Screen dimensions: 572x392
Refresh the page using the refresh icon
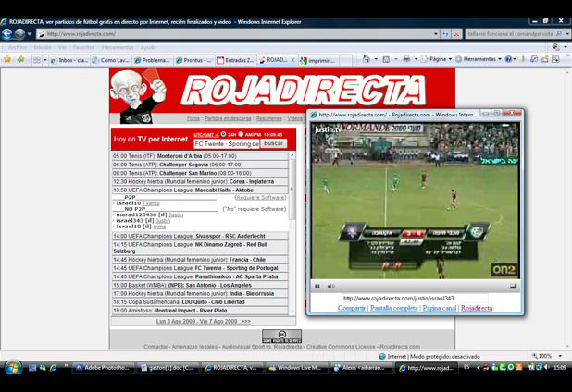(445, 34)
